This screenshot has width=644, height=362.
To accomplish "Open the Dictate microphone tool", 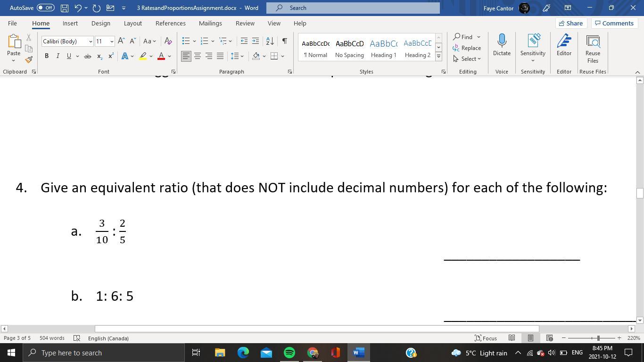I will 502,45.
